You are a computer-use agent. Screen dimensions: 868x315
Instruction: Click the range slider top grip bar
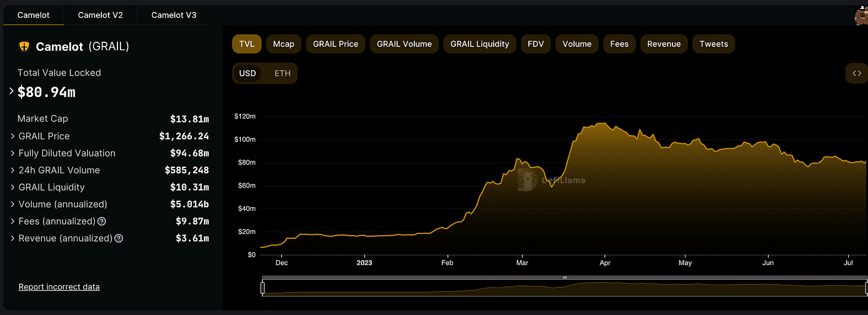click(x=565, y=277)
